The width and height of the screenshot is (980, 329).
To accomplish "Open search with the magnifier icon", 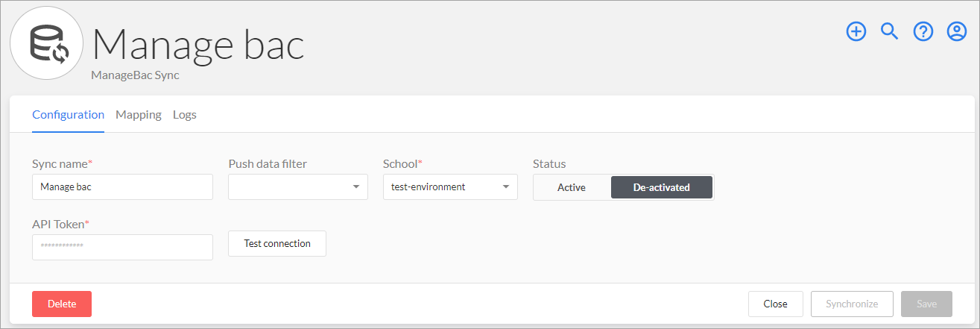I will coord(889,31).
